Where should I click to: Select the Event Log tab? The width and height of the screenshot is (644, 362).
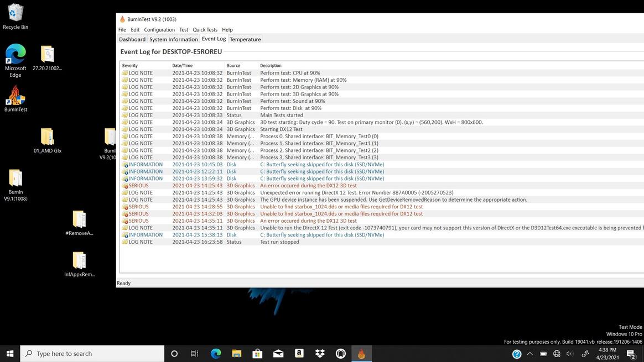tap(214, 39)
